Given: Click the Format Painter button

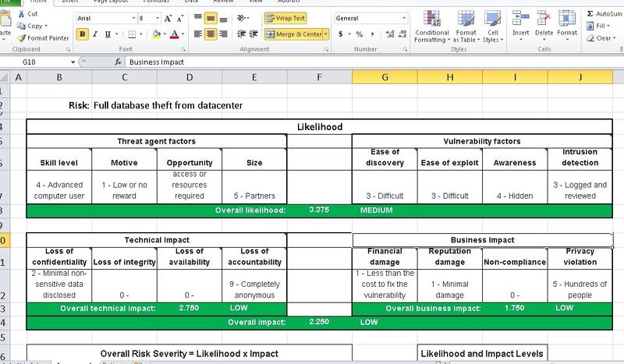Looking at the screenshot, I should [x=43, y=37].
